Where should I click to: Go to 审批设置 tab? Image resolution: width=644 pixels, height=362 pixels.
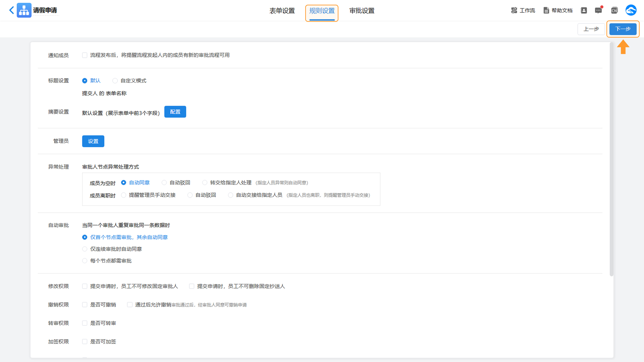(362, 11)
